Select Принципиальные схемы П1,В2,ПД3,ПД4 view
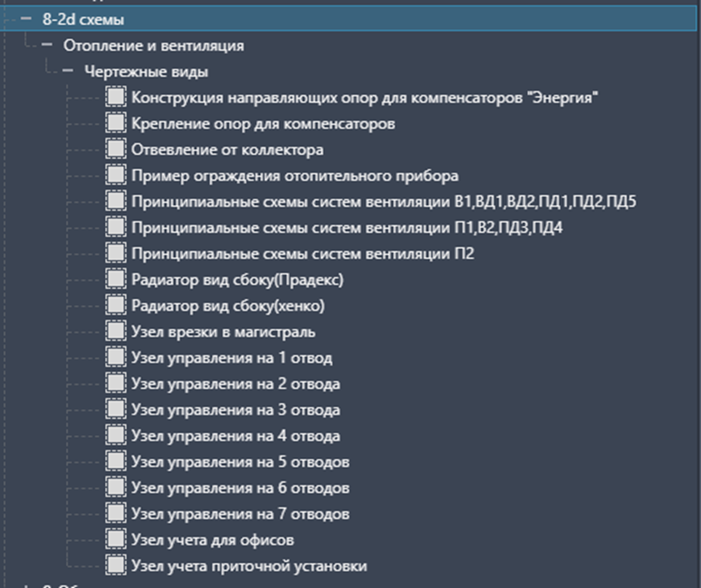 [x=347, y=227]
